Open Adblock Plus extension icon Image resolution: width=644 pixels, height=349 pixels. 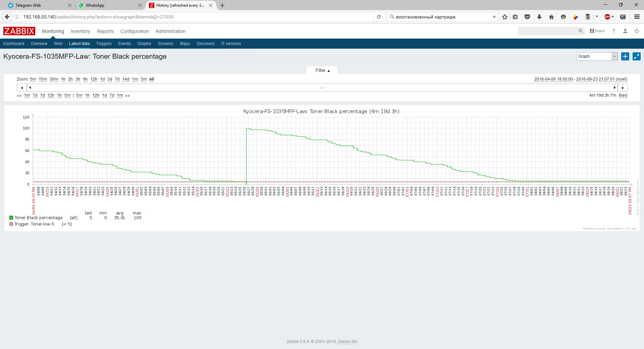[607, 17]
